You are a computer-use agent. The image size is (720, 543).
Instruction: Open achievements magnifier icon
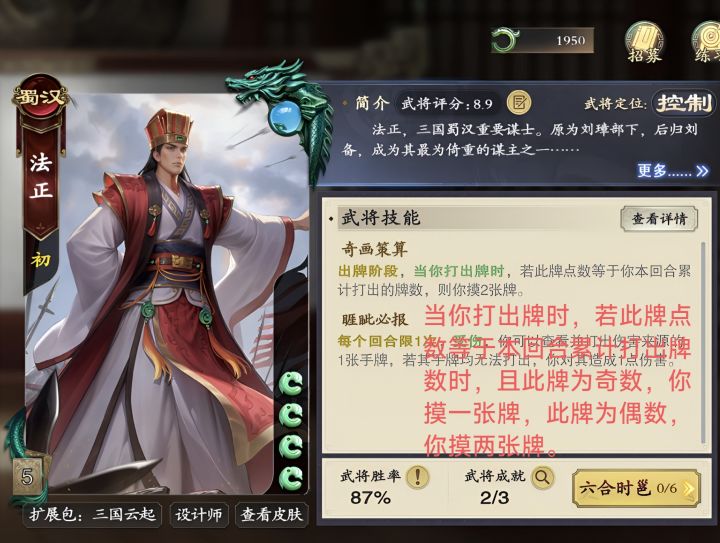542,477
